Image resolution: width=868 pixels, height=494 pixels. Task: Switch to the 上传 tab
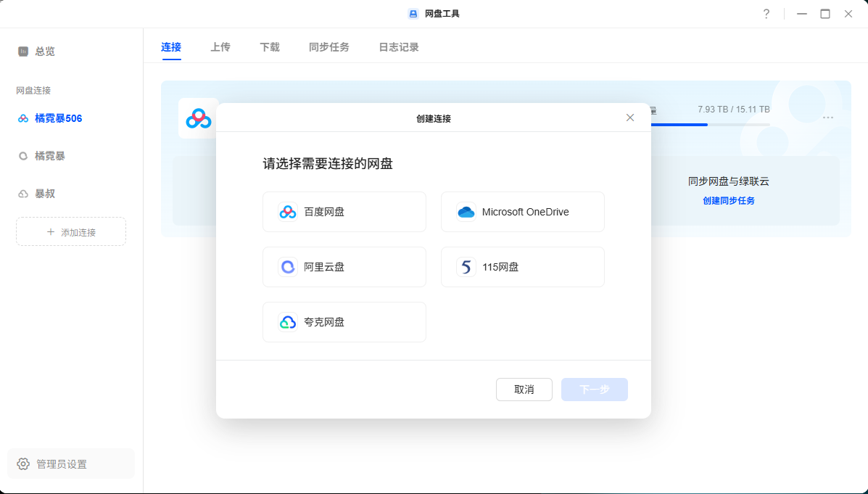pyautogui.click(x=220, y=47)
